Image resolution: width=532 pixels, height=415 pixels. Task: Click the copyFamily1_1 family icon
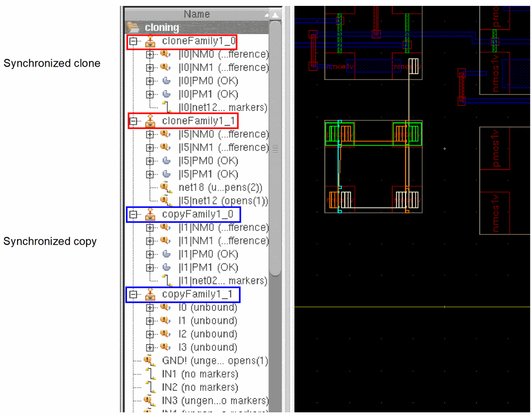tap(151, 294)
